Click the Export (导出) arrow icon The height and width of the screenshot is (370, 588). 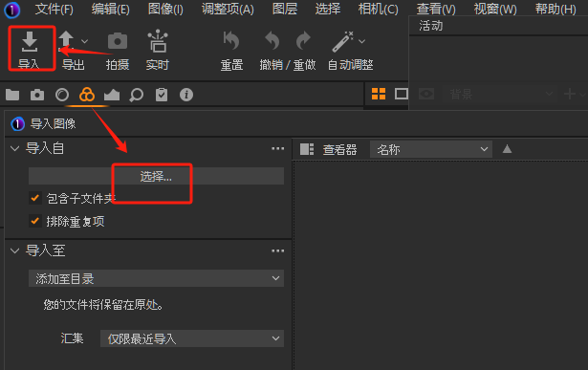coord(66,41)
